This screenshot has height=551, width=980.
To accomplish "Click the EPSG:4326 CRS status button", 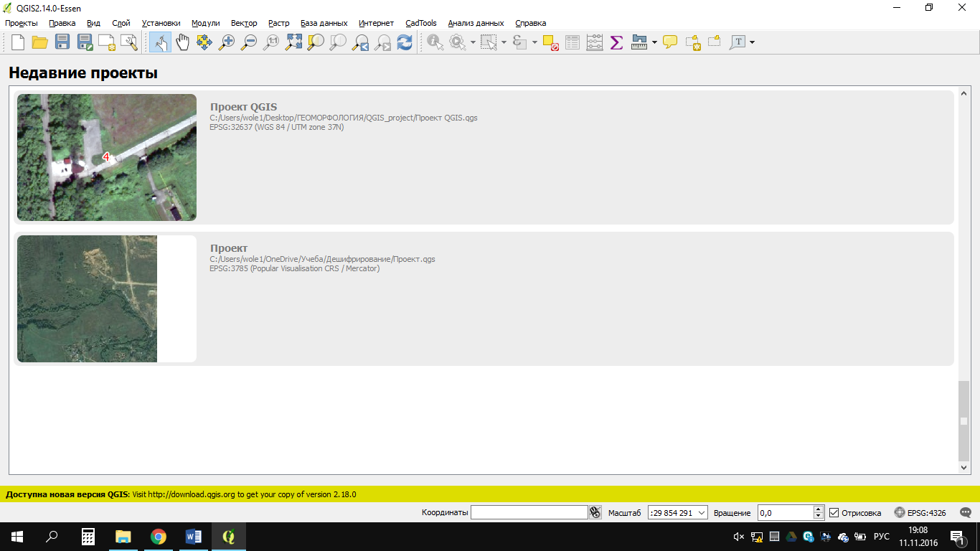I will tap(920, 513).
